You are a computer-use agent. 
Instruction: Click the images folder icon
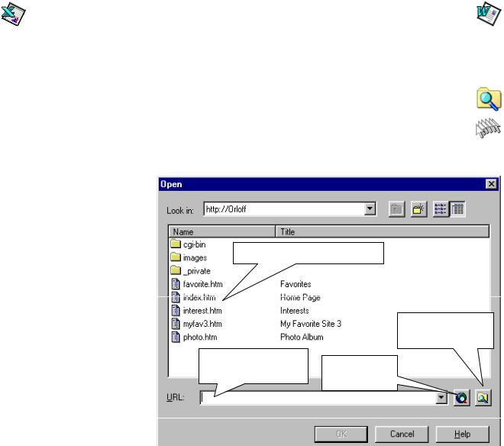(x=176, y=257)
